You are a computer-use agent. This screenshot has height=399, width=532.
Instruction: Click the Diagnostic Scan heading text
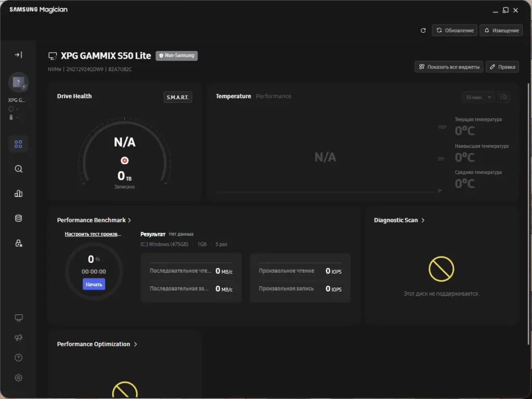396,220
